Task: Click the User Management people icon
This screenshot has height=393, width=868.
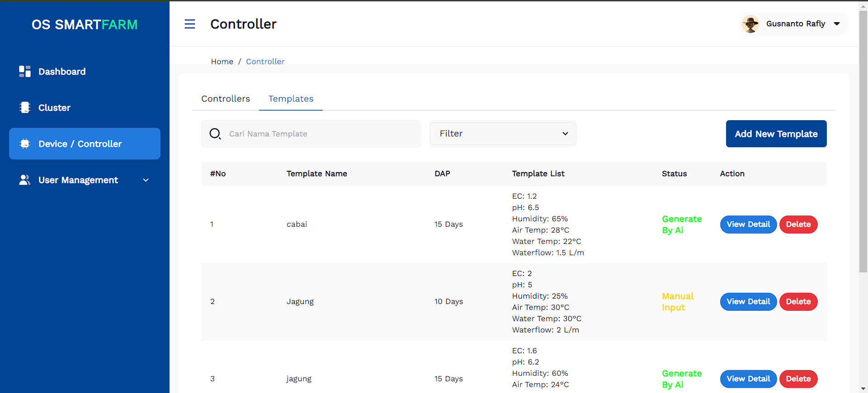Action: point(25,180)
